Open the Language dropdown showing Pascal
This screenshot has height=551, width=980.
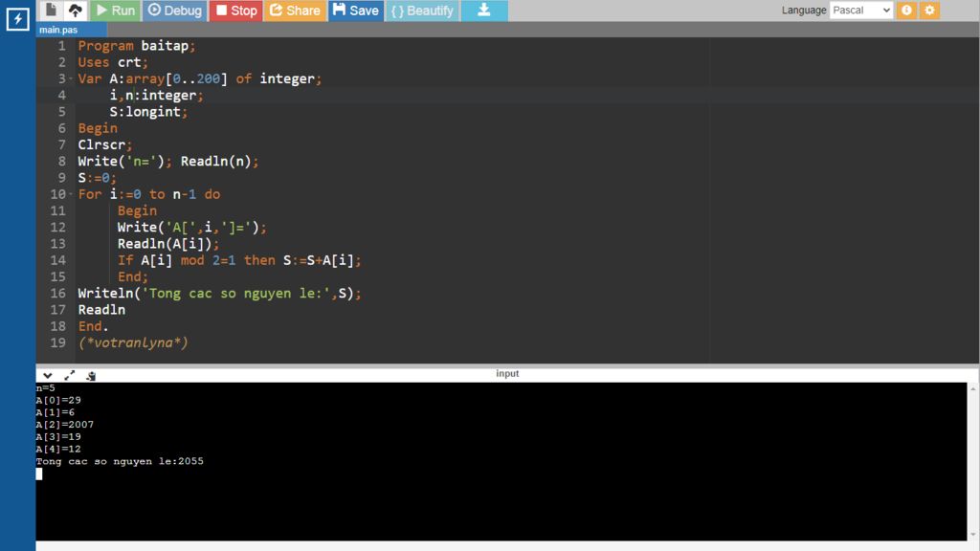[x=860, y=10]
